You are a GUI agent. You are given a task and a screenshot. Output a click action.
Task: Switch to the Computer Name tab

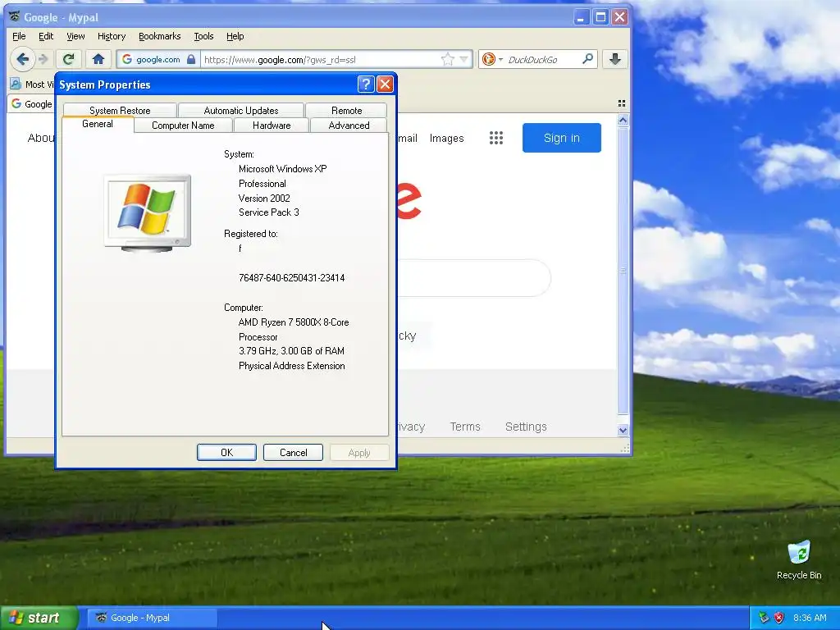[183, 126]
